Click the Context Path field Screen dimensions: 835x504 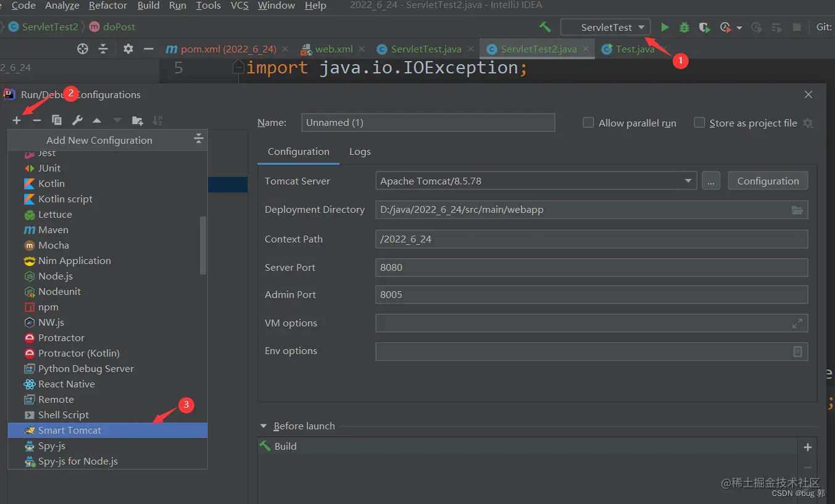(591, 239)
